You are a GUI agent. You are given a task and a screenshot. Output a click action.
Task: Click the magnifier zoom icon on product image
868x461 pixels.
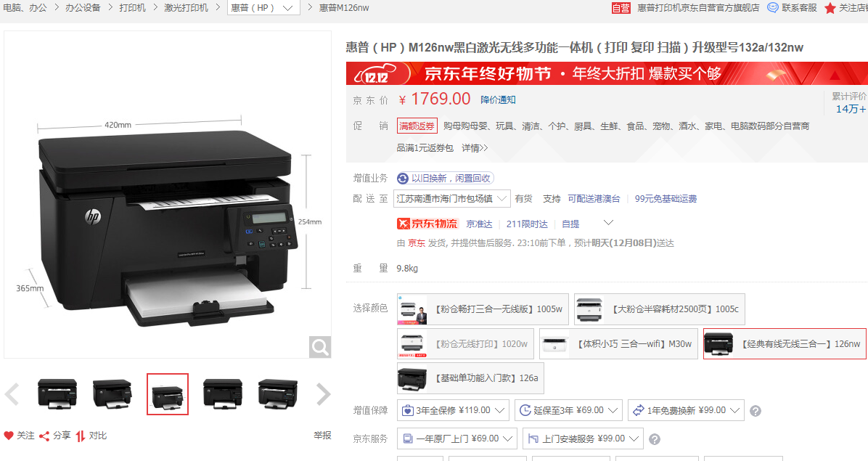pyautogui.click(x=320, y=347)
